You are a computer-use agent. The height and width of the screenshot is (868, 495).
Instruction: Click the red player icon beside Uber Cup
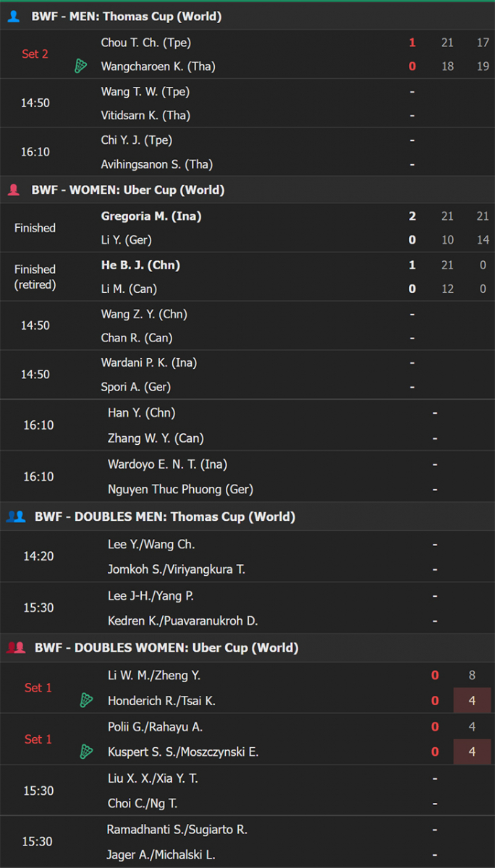pos(13,190)
